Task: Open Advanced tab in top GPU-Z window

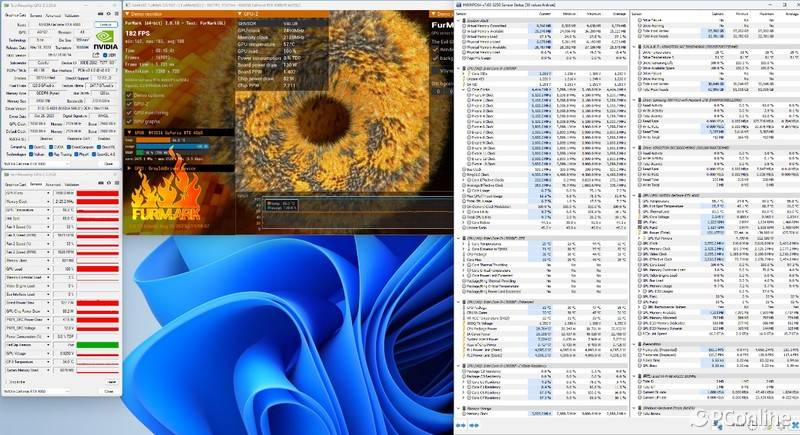Action: tap(53, 15)
